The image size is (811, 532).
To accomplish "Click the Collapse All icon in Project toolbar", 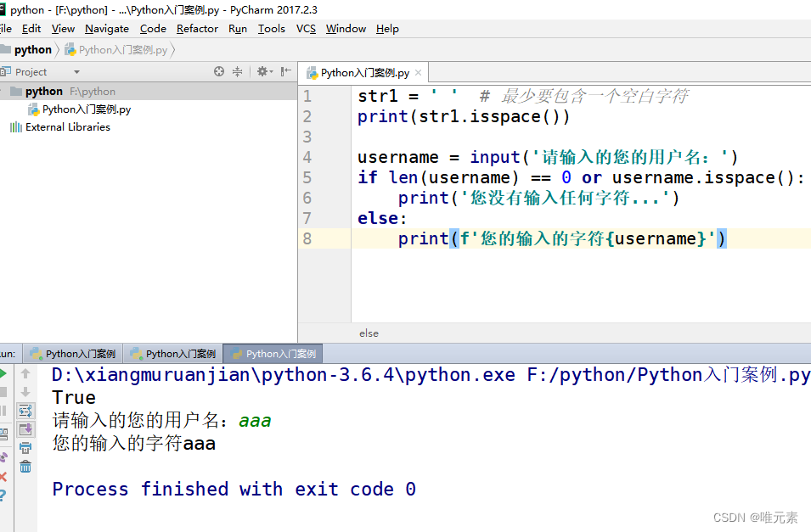I will point(237,71).
